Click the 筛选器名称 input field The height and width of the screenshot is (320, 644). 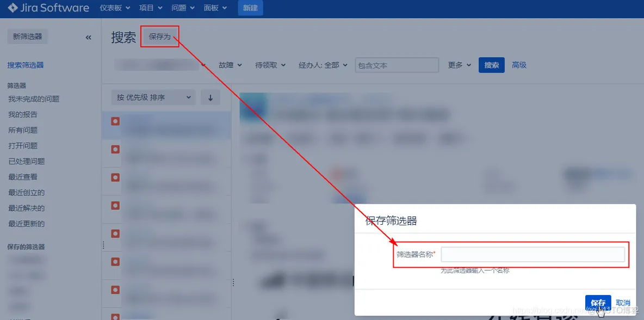click(533, 254)
